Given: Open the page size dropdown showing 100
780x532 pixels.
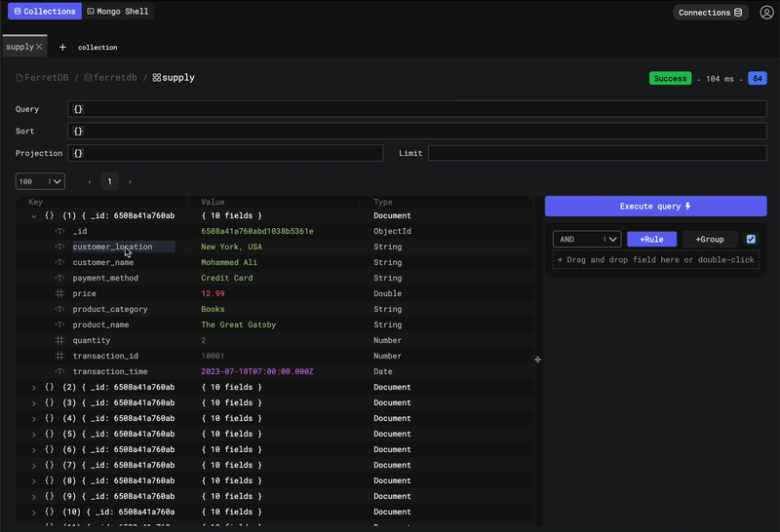Looking at the screenshot, I should coord(40,181).
